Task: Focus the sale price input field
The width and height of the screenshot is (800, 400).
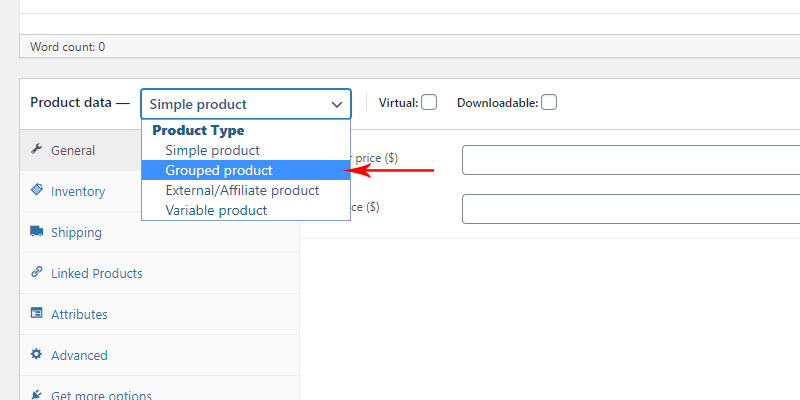Action: (x=631, y=209)
